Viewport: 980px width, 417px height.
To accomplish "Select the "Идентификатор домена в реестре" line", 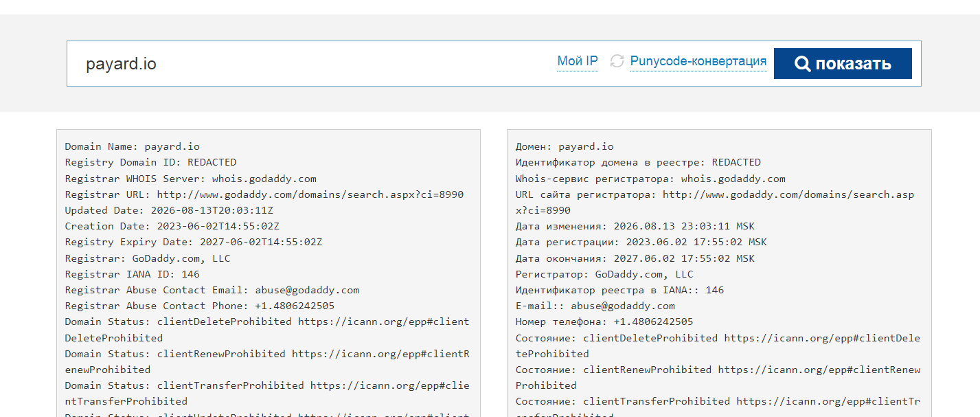I will [638, 162].
